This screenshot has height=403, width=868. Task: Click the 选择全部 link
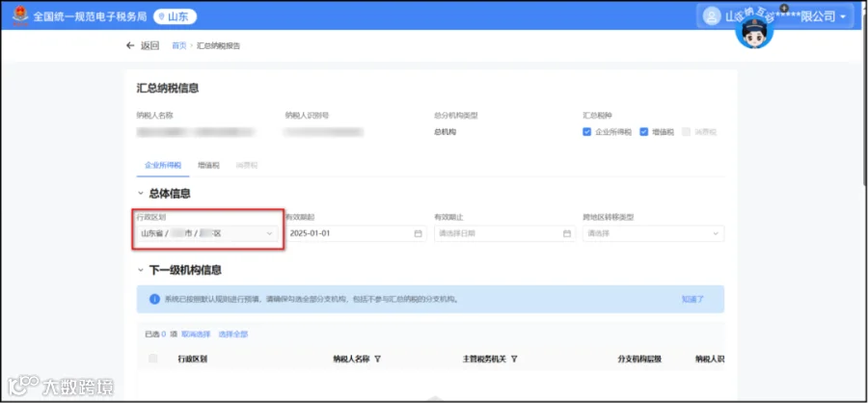tap(233, 335)
